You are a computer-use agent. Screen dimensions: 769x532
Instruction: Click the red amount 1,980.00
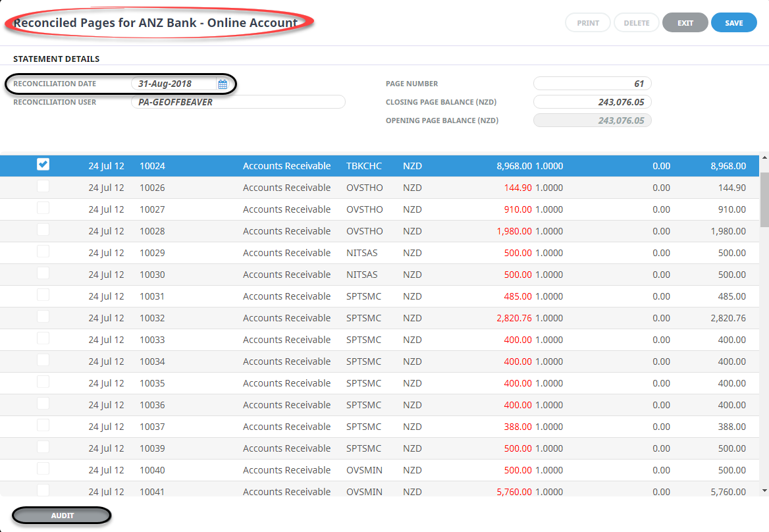click(514, 231)
